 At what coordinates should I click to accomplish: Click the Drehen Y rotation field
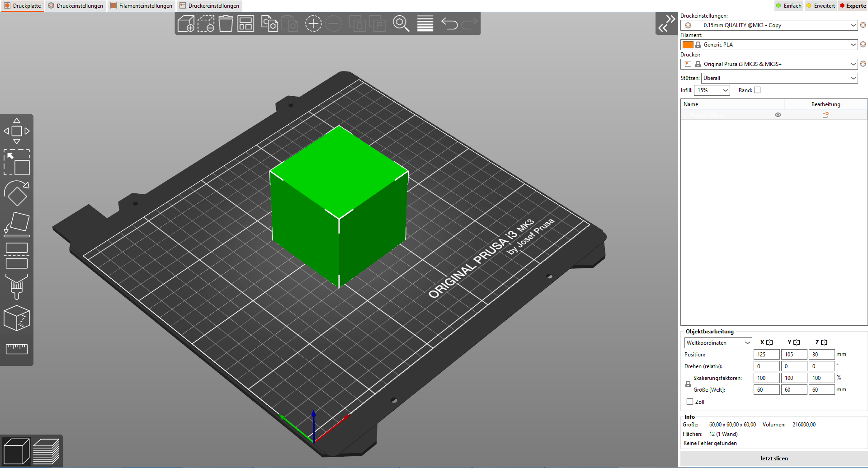[794, 366]
